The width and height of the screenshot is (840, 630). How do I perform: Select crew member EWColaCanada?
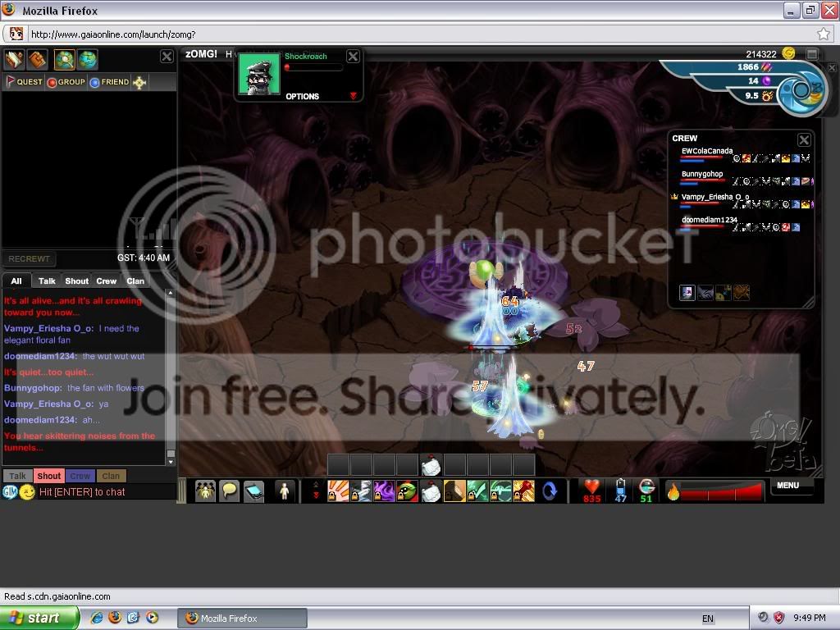coord(706,151)
